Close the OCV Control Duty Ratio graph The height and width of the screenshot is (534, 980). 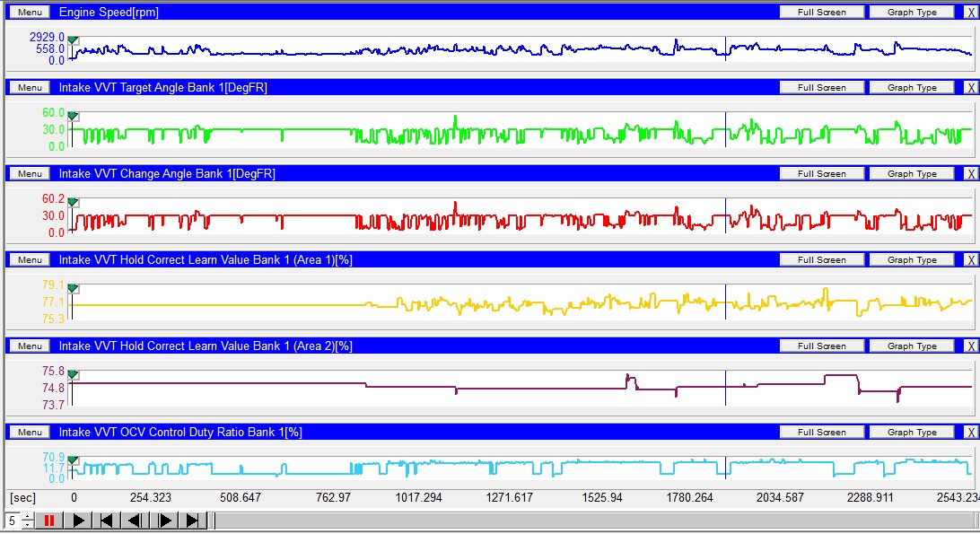[x=971, y=432]
